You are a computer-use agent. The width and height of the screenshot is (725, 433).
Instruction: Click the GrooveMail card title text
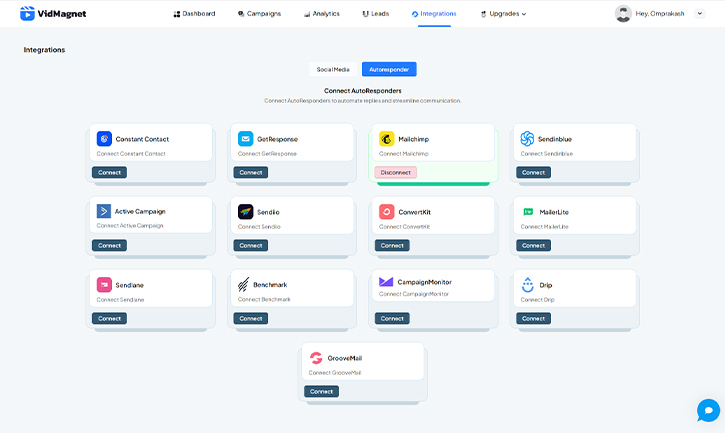344,358
